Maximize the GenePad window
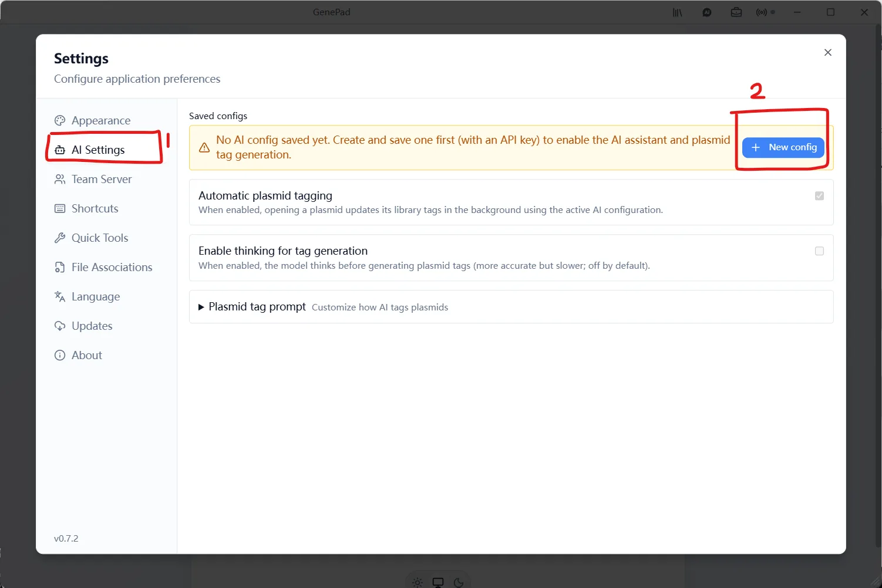 (830, 12)
